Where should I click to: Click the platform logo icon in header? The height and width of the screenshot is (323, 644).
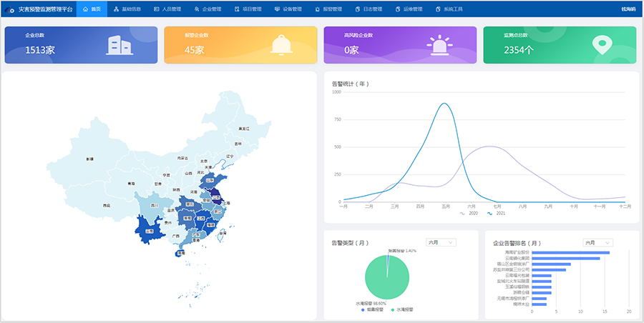10,10
